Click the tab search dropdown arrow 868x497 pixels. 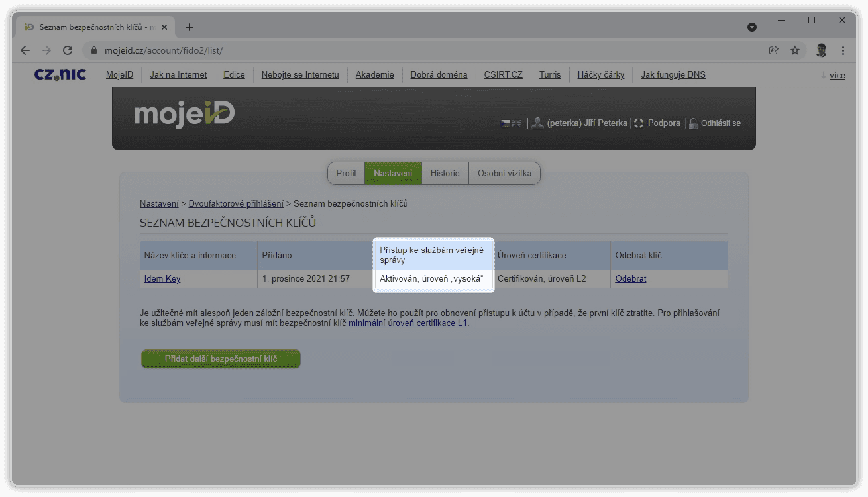751,27
